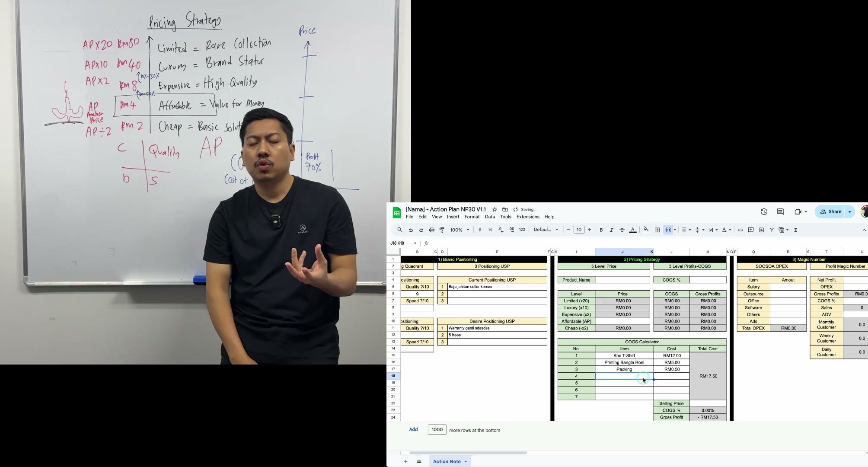This screenshot has width=868, height=467.
Task: Open the all sheets list
Action: (418, 461)
